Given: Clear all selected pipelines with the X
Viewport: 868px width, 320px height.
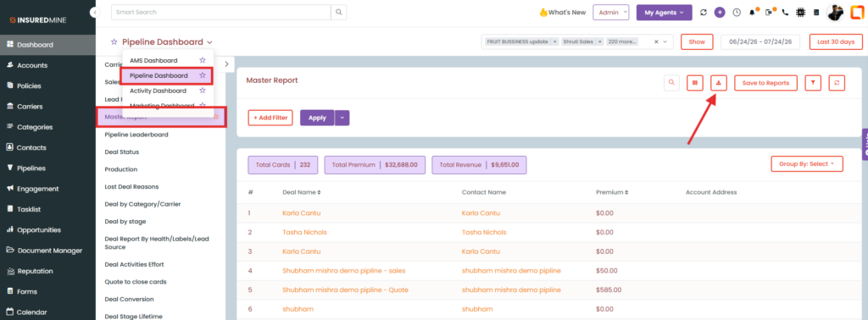Looking at the screenshot, I should tap(657, 42).
